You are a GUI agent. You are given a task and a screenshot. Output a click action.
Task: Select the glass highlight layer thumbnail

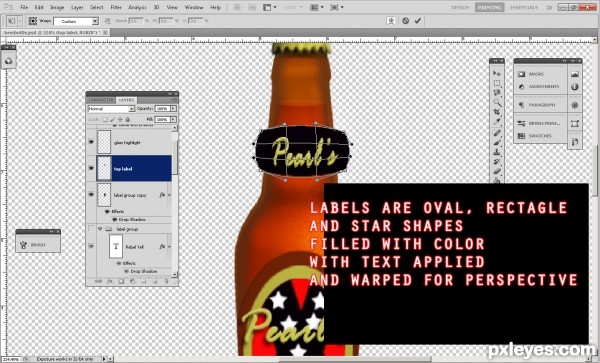[104, 142]
